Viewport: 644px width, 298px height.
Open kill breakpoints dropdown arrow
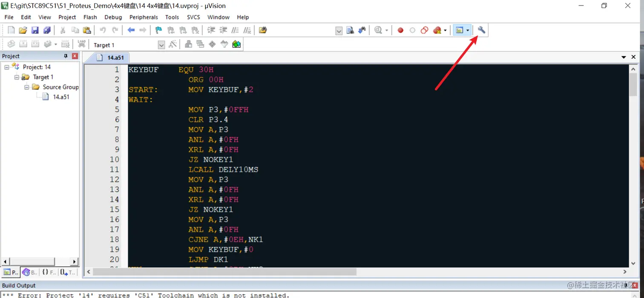[x=445, y=30]
